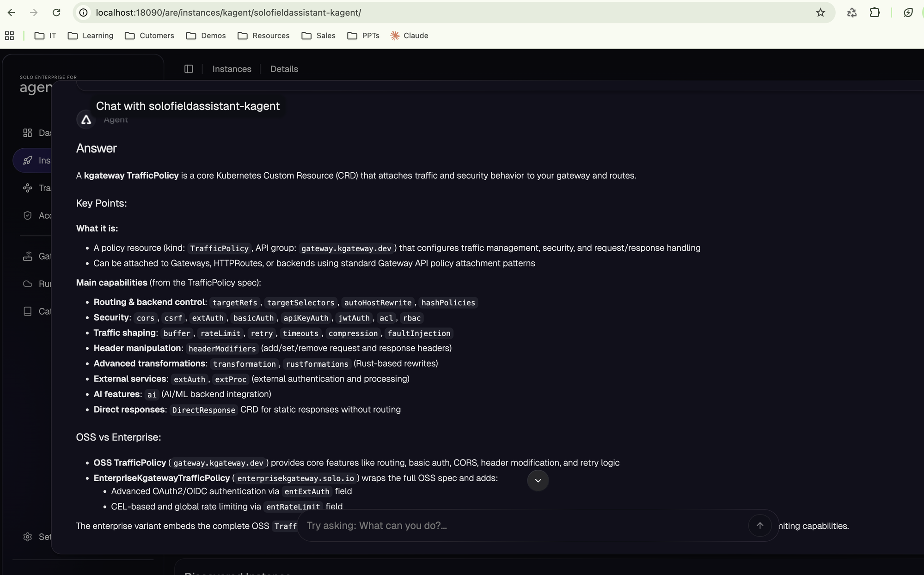This screenshot has width=924, height=575.
Task: Send the chat message with arrow button
Action: [759, 526]
